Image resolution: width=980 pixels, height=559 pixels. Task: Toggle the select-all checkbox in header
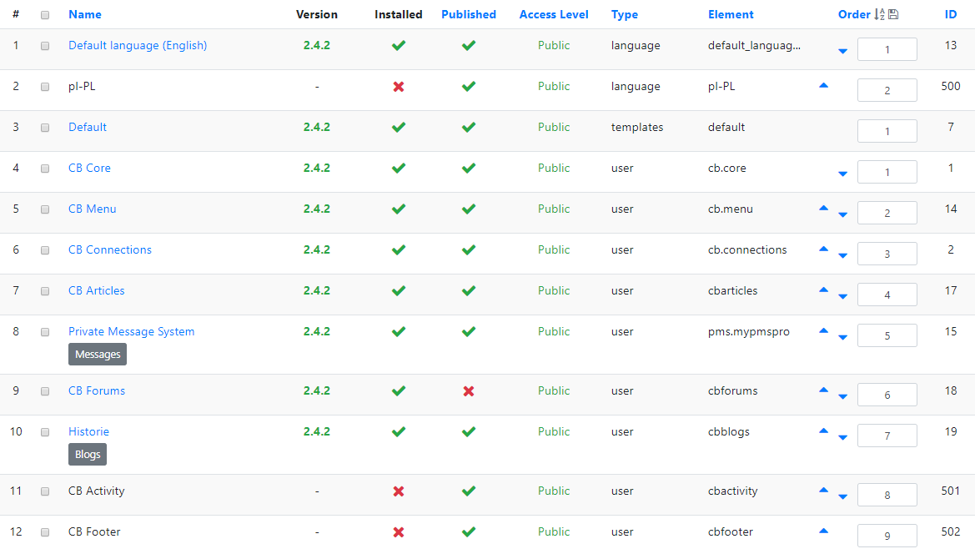45,15
